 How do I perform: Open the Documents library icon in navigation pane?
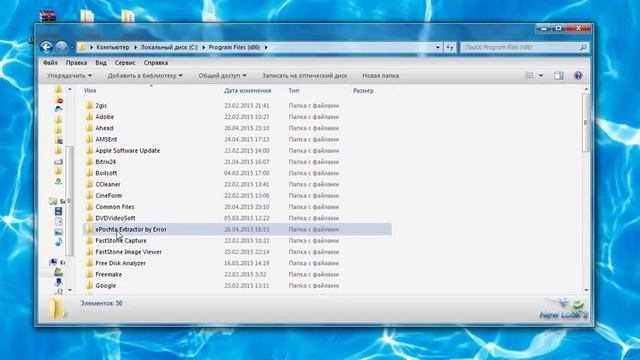coord(58,222)
